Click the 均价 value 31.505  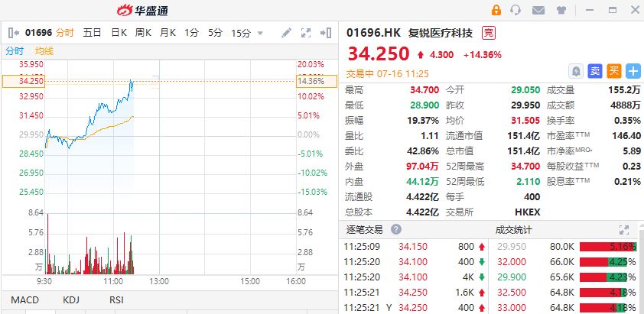coord(525,120)
